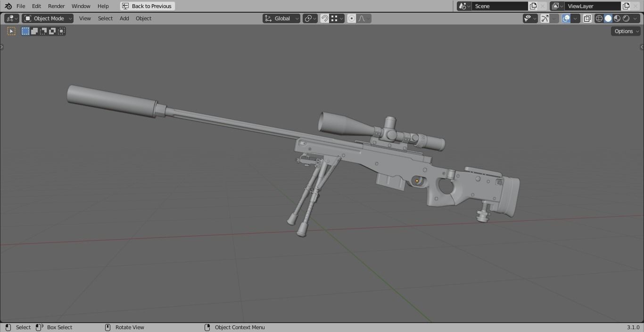Open the Object Mode dropdown

48,18
